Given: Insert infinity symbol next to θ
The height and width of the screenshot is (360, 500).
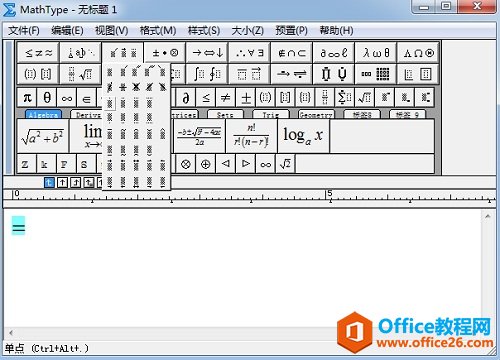Looking at the screenshot, I should point(67,98).
